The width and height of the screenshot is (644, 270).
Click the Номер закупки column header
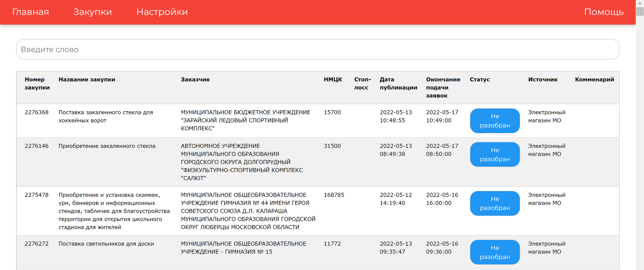37,83
